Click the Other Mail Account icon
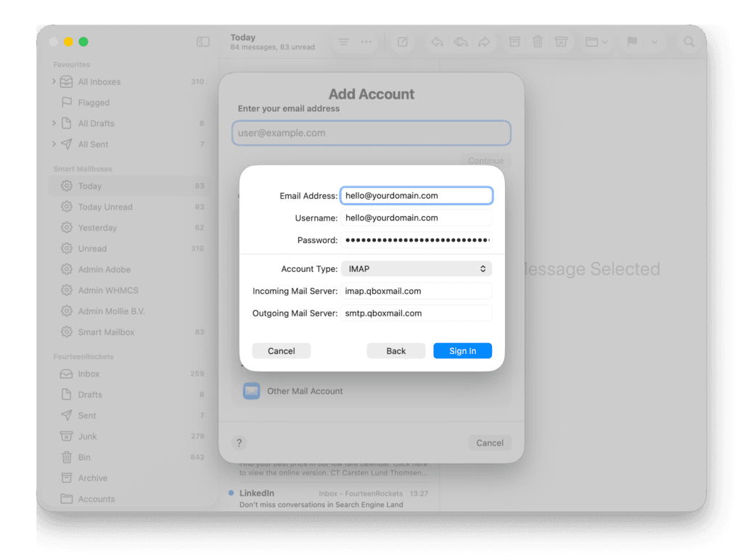This screenshot has height=560, width=743. pyautogui.click(x=251, y=391)
